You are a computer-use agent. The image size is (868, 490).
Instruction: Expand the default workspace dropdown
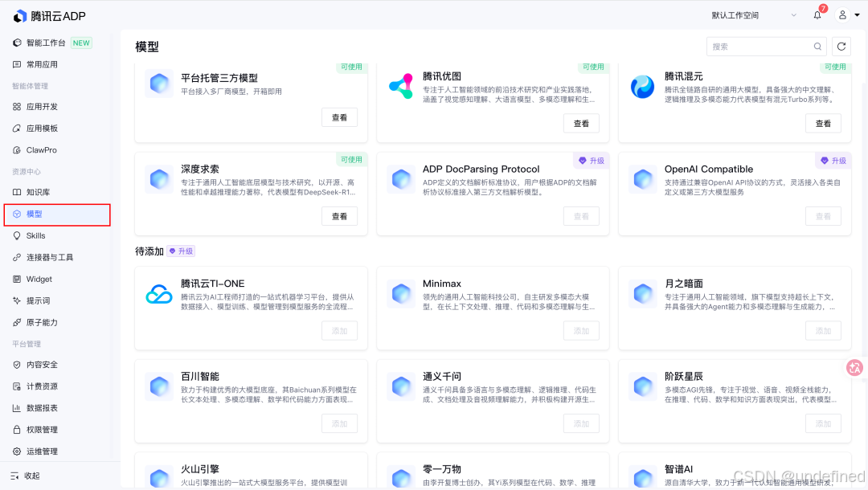tap(754, 15)
